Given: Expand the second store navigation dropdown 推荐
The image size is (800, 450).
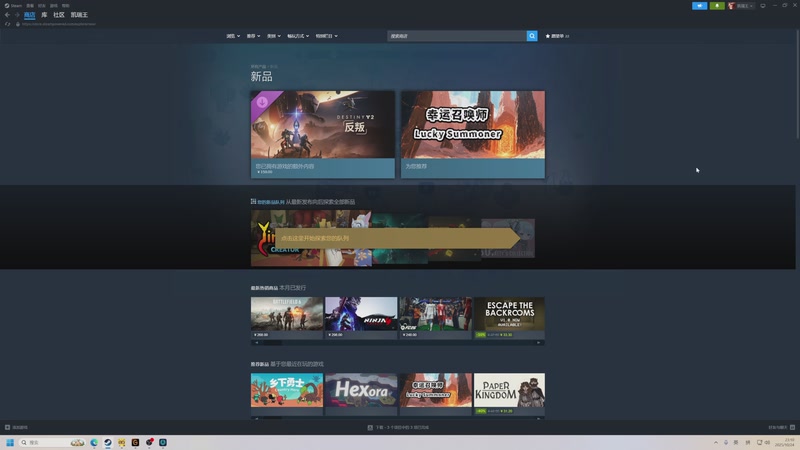Looking at the screenshot, I should tap(253, 36).
